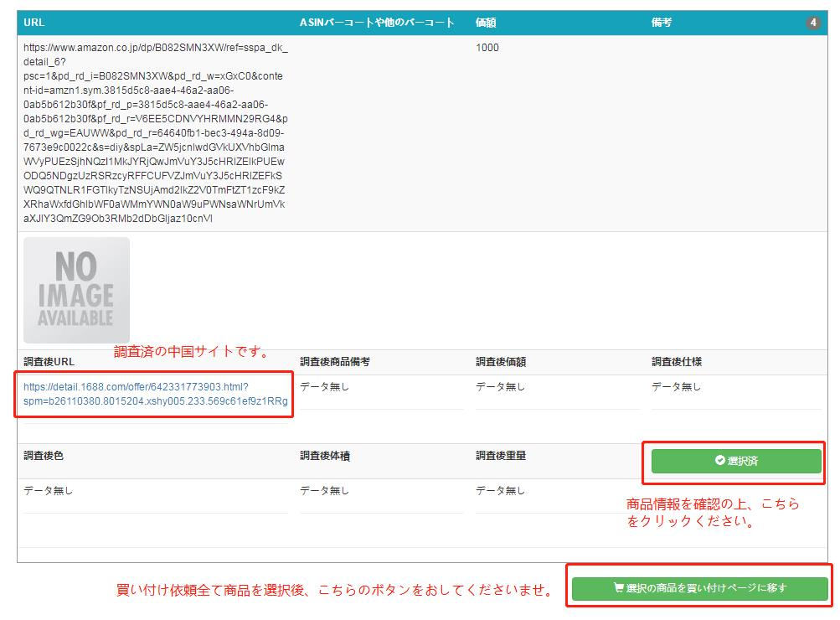
Task: Click the checkmark icon on 選択済 button
Action: (x=719, y=461)
